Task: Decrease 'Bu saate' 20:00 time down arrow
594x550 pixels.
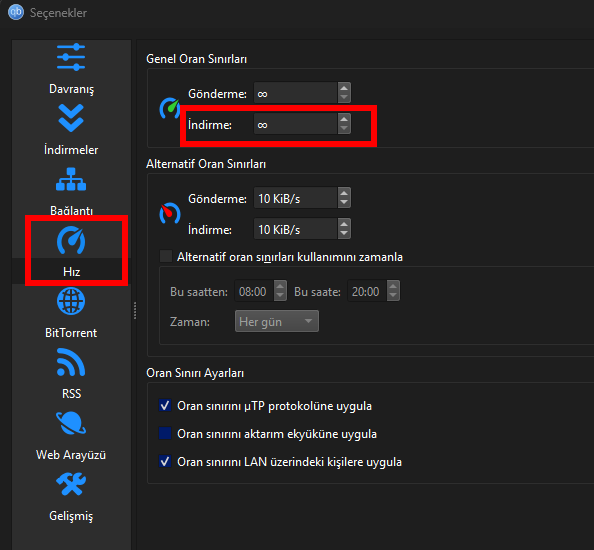Action: (x=393, y=295)
